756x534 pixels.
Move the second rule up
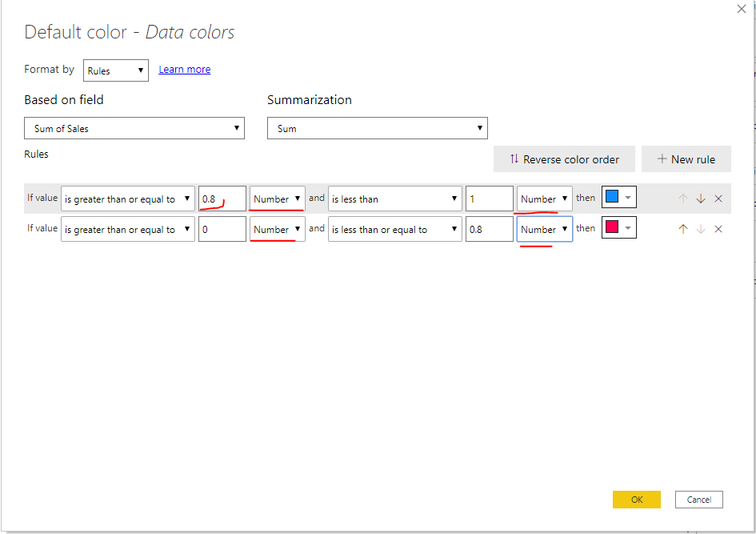click(x=683, y=229)
